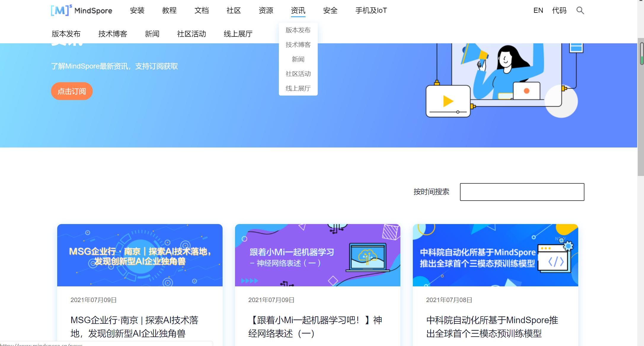This screenshot has height=346, width=644.
Task: Click the video play icon in banner
Action: pos(448,101)
